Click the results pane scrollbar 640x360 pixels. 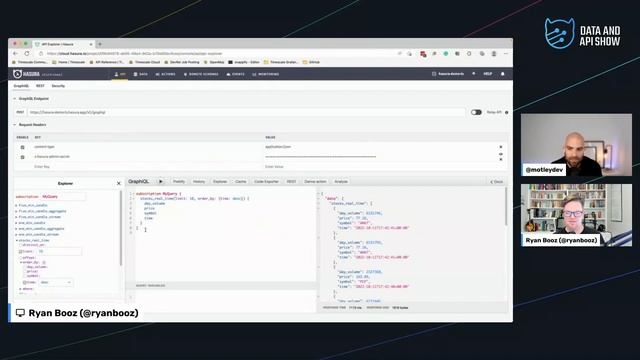(x=507, y=206)
